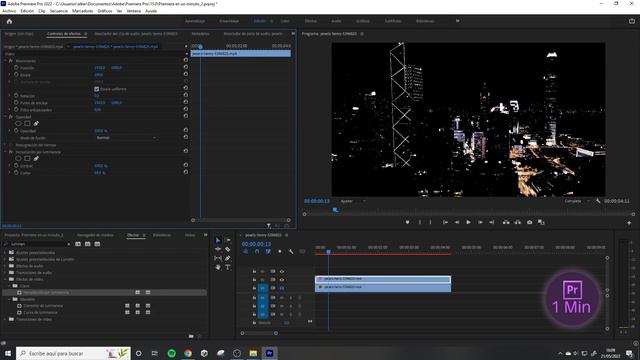Screen dimensions: 640x360
Task: Toggle Linked Selection in the timeline
Action: tap(268, 251)
